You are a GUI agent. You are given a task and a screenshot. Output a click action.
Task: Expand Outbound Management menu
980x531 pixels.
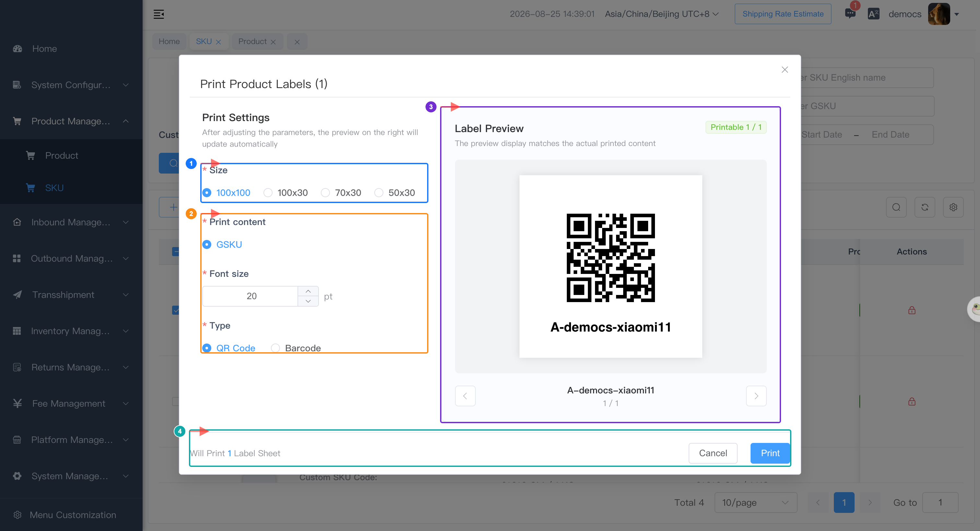pos(126,258)
